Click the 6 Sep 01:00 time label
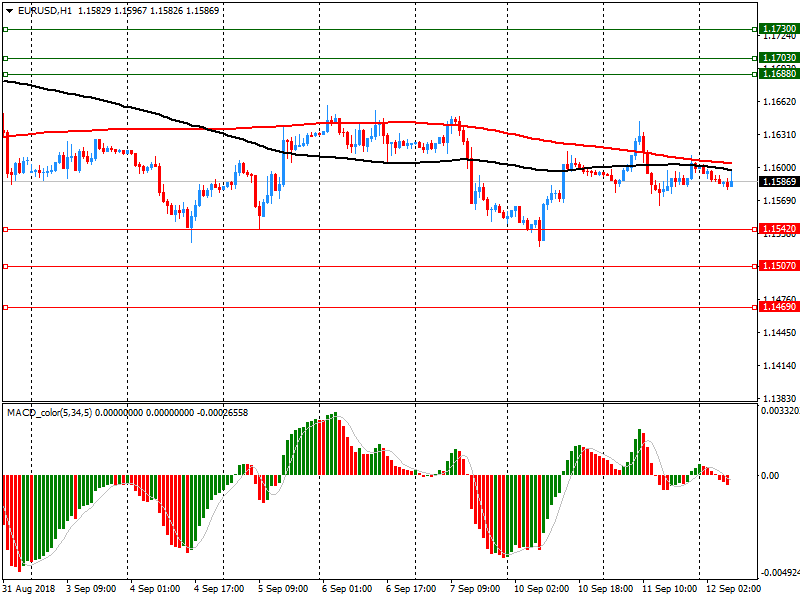Viewport: 800px width, 600px height. tap(348, 589)
